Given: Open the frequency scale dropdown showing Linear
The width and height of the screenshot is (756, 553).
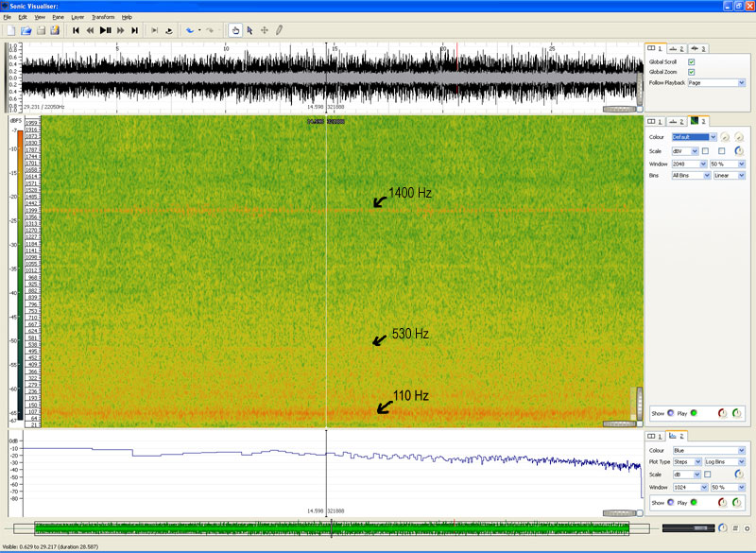Looking at the screenshot, I should pyautogui.click(x=730, y=176).
